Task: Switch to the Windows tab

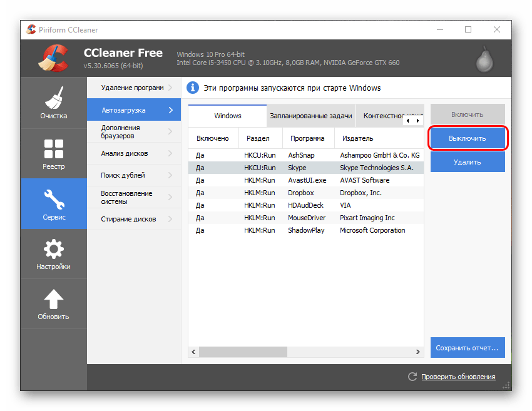Action: click(x=228, y=116)
